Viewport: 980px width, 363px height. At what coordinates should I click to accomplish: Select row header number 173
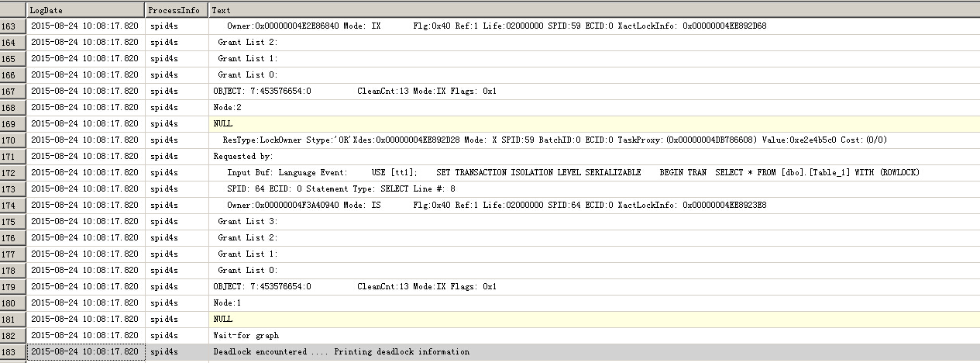tap(13, 188)
